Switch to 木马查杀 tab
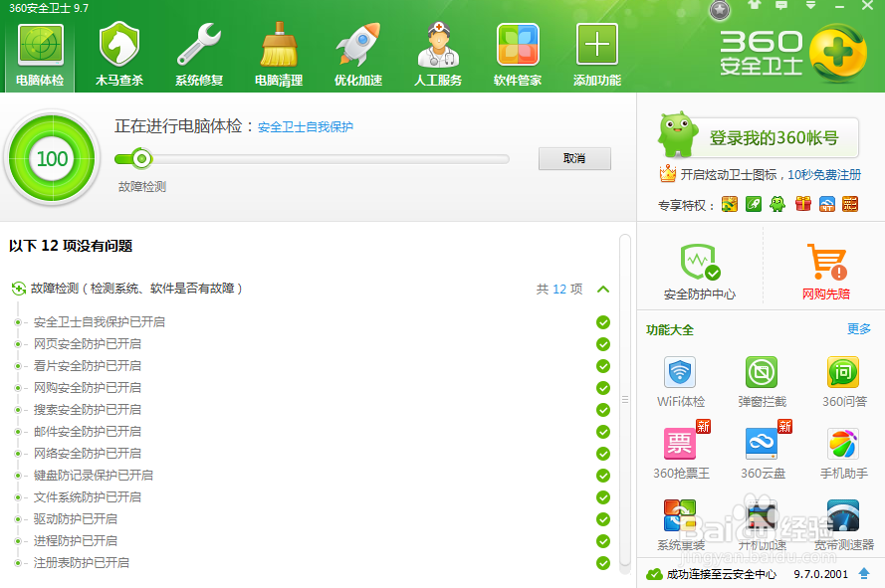Image resolution: width=885 pixels, height=588 pixels. click(119, 56)
